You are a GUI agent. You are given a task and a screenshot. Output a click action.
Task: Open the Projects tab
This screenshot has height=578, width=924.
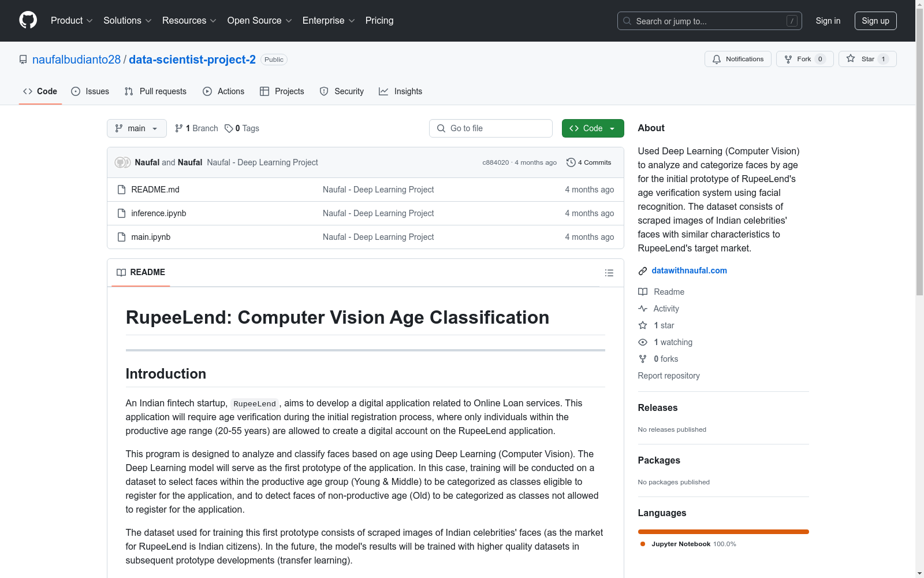[x=282, y=91]
